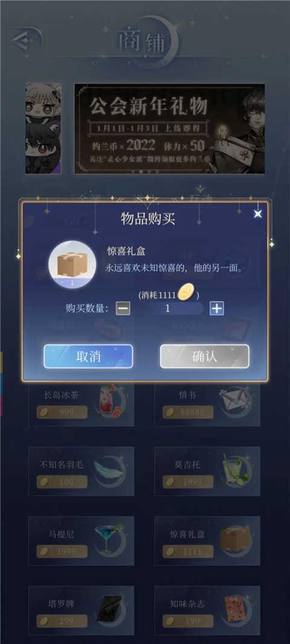Close the item purchase dialog
This screenshot has width=290, height=644.
257,214
